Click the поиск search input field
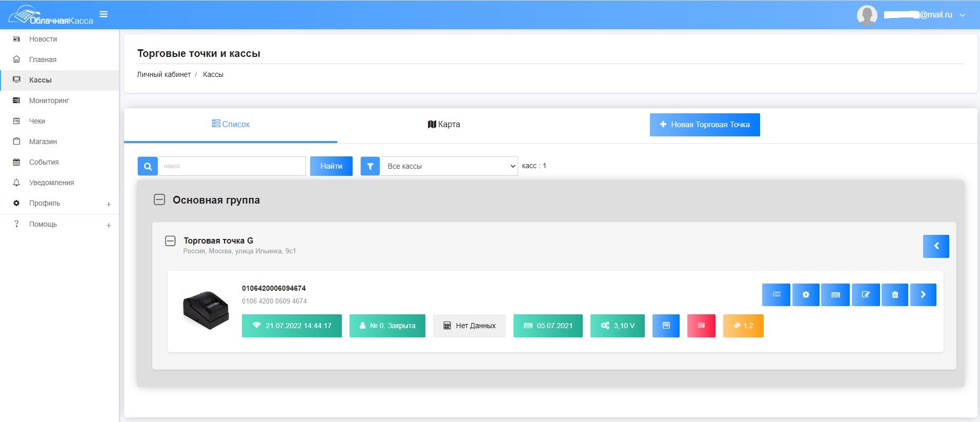Viewport: 980px width, 422px height. tap(232, 166)
